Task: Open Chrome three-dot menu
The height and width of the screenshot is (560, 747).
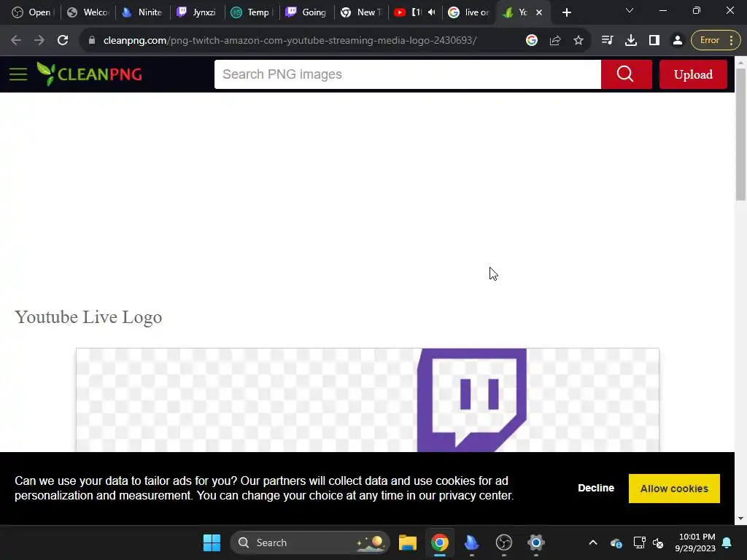Action: tap(731, 41)
